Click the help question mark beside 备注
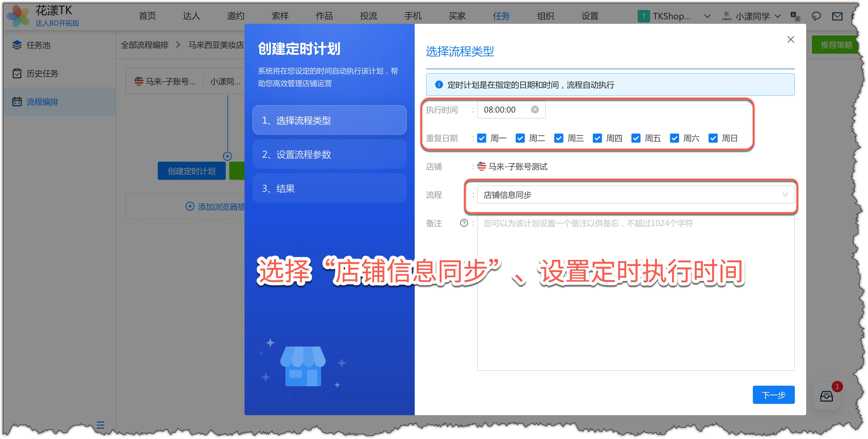The height and width of the screenshot is (439, 868). [x=464, y=223]
